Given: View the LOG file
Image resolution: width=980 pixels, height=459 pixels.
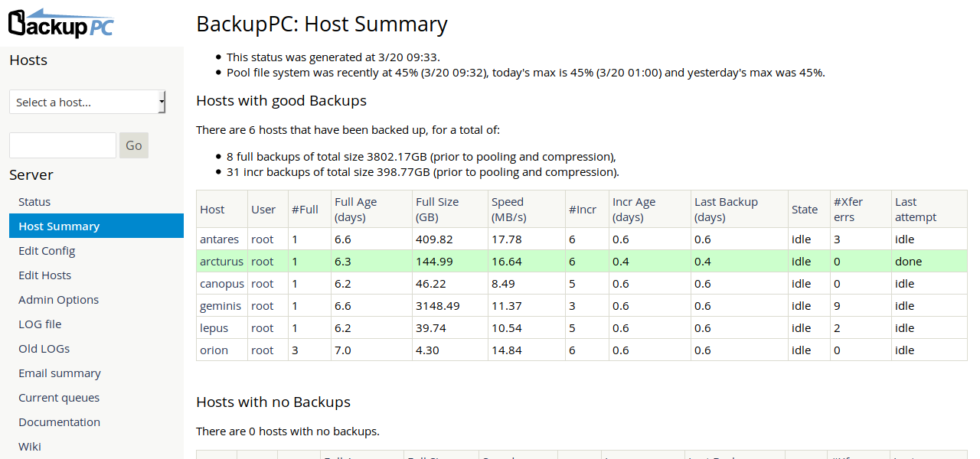Looking at the screenshot, I should pyautogui.click(x=39, y=324).
